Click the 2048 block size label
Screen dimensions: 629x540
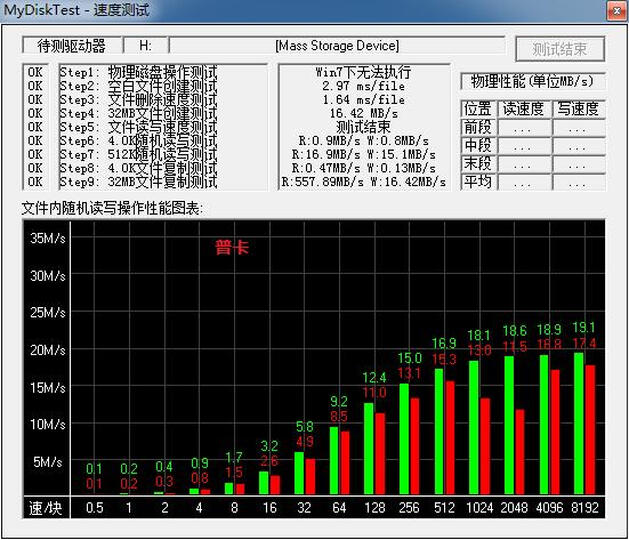point(514,508)
